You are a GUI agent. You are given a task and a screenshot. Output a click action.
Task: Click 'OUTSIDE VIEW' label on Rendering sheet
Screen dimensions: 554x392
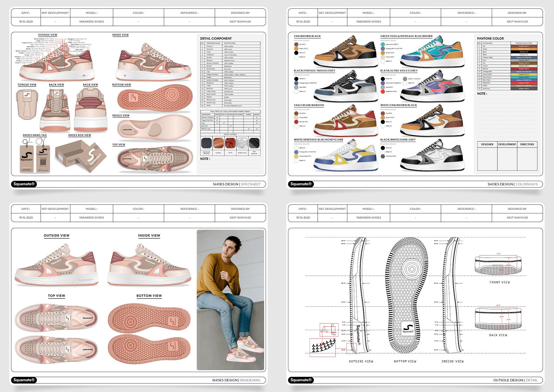pos(57,236)
